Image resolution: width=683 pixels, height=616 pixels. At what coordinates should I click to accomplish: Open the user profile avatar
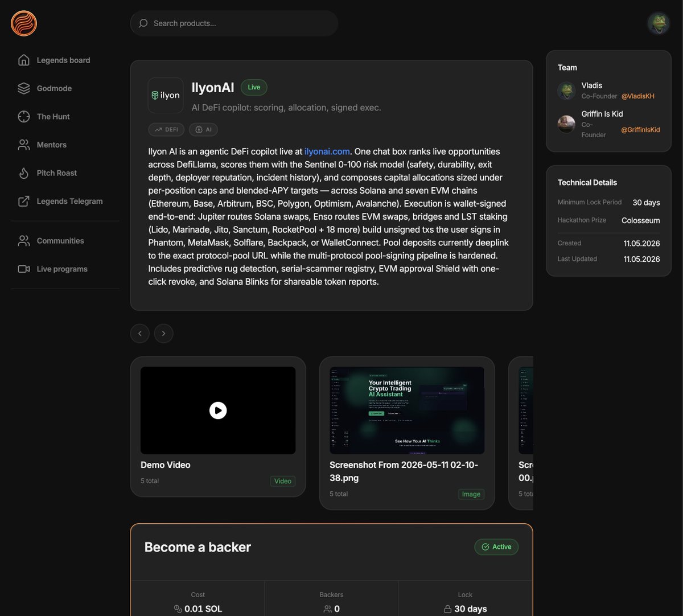click(x=659, y=23)
